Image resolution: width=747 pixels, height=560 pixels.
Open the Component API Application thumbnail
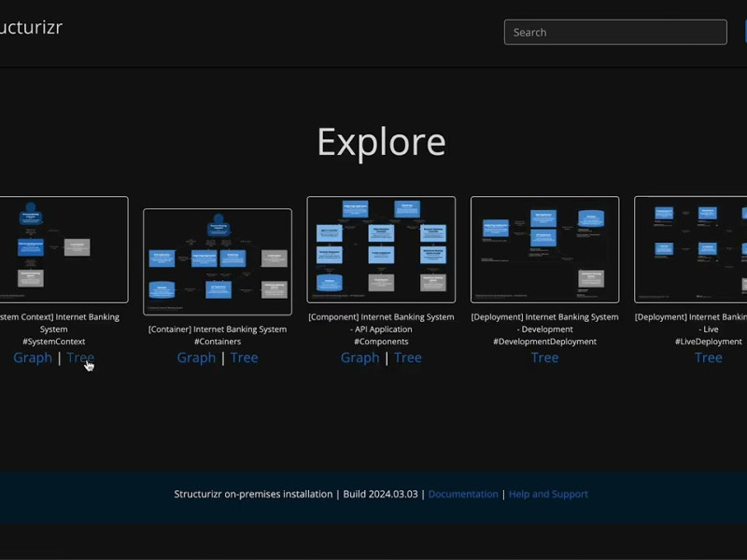coord(381,249)
